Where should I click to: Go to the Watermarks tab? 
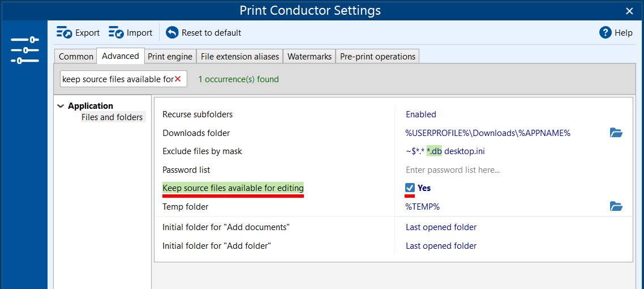(309, 57)
